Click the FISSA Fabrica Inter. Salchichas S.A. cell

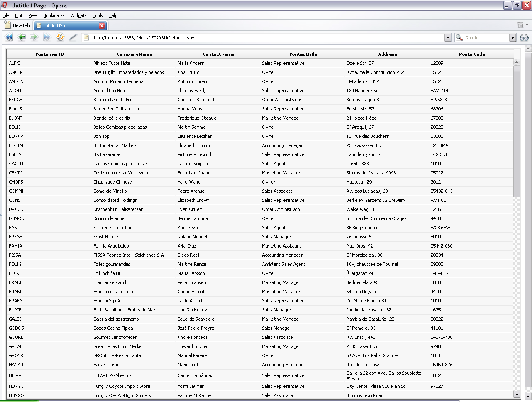pyautogui.click(x=129, y=255)
